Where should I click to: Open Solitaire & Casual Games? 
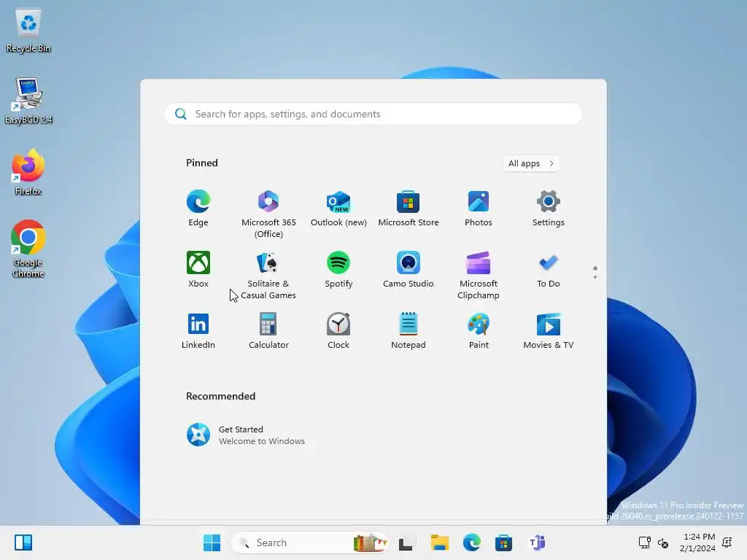[268, 275]
